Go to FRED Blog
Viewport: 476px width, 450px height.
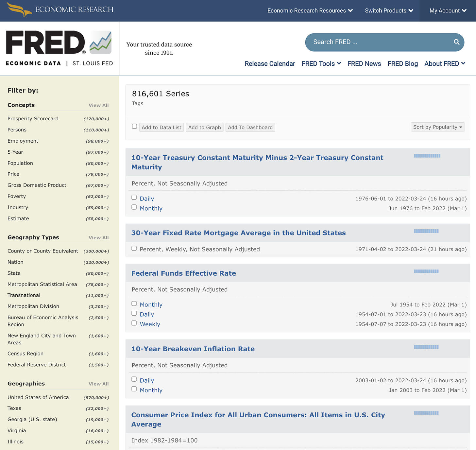point(403,63)
